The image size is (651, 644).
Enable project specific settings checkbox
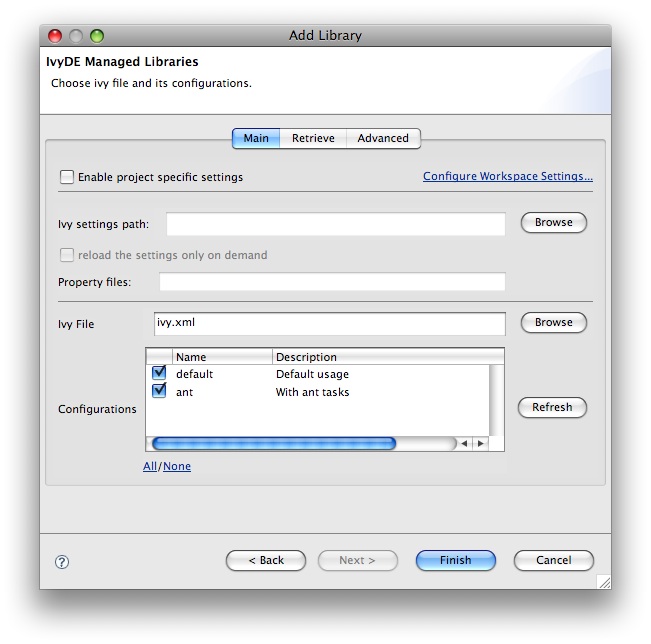[x=67, y=177]
